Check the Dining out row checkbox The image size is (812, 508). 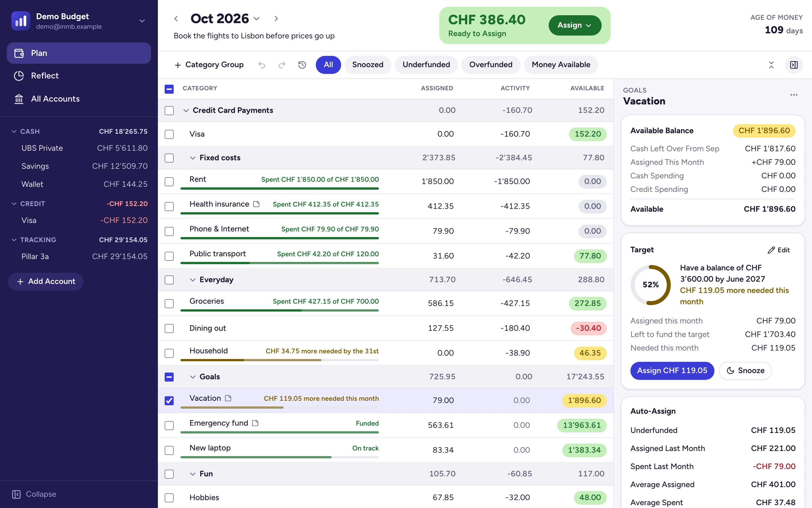click(169, 328)
